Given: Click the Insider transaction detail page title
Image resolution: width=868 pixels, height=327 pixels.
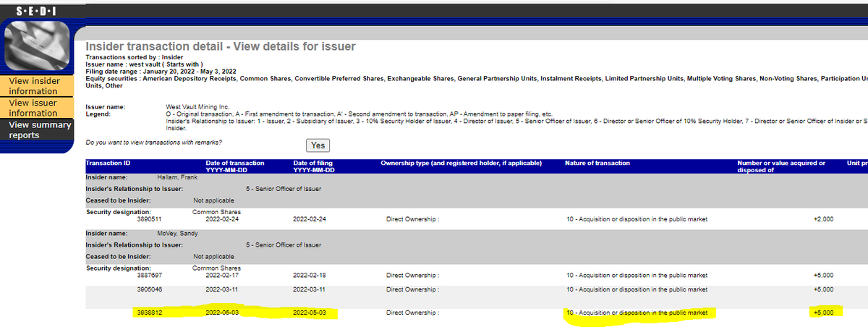Looking at the screenshot, I should [x=221, y=46].
